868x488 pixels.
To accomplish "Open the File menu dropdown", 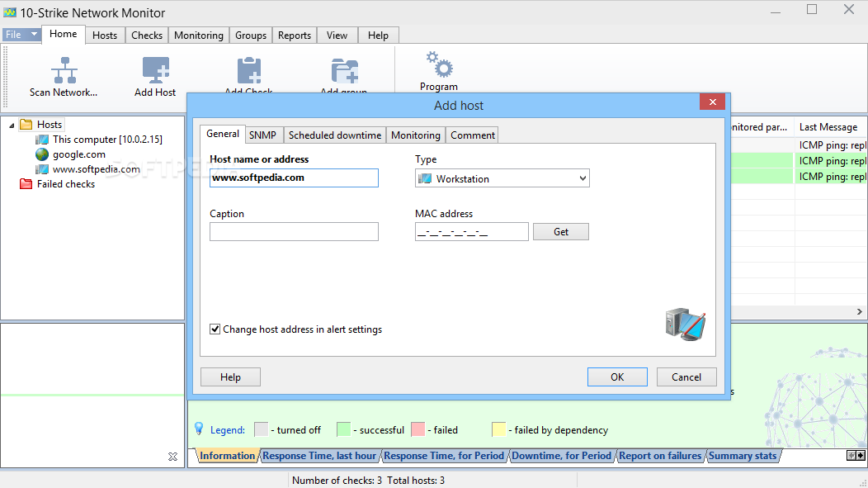I will [x=21, y=35].
